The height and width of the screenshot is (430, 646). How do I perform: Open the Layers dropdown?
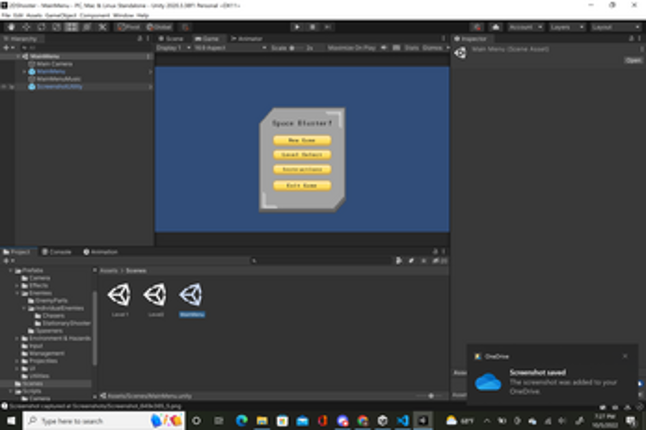[x=567, y=27]
